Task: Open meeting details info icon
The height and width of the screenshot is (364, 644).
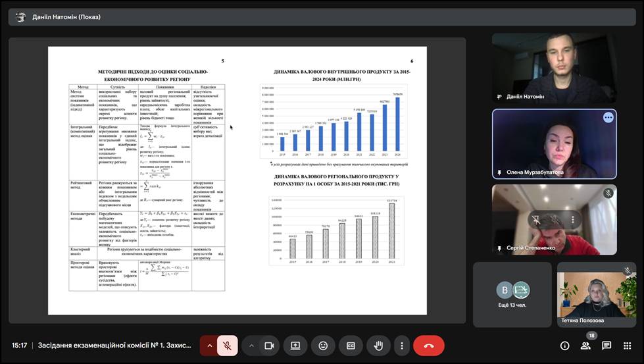Action: (564, 346)
